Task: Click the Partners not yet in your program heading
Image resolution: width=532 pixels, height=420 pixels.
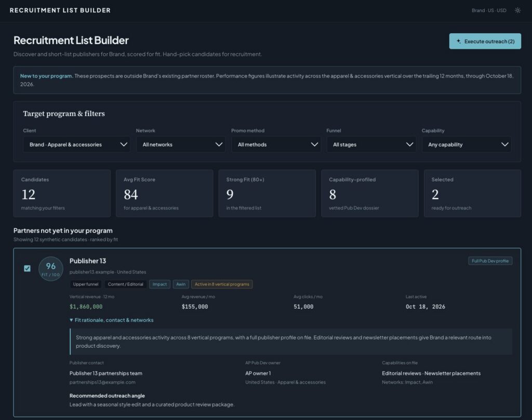Action: click(x=63, y=231)
